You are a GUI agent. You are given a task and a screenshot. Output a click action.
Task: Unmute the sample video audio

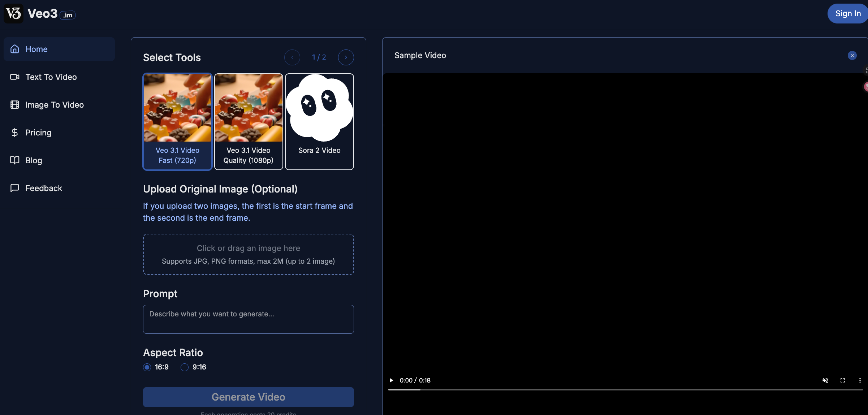click(825, 380)
